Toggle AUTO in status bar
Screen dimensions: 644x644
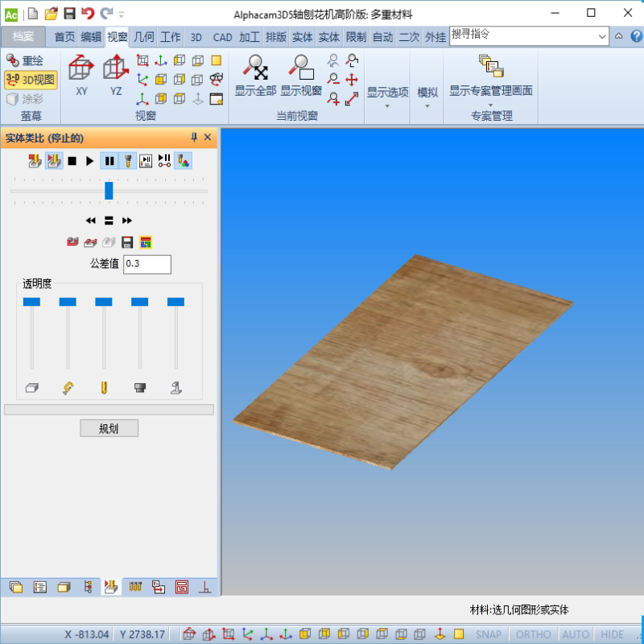point(576,634)
